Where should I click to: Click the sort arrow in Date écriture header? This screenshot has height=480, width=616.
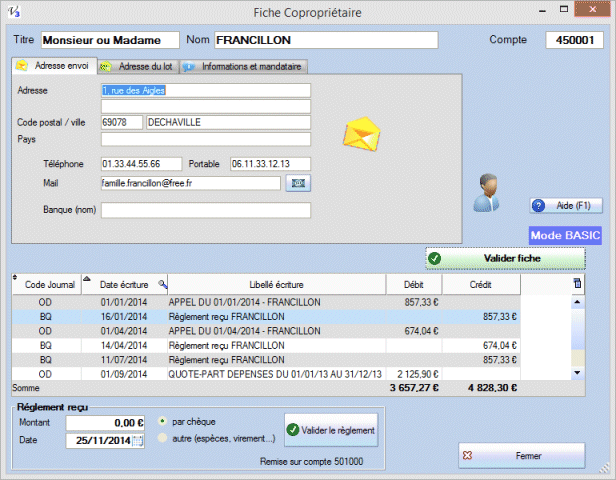tap(85, 279)
